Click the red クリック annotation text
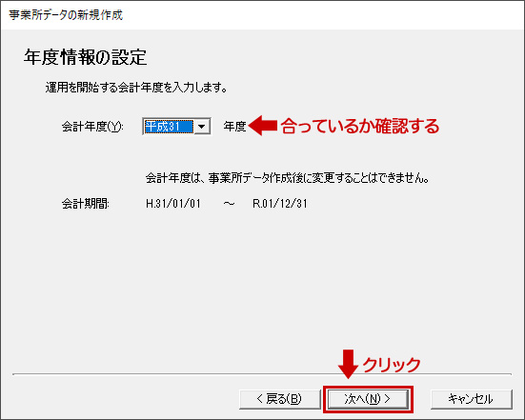 click(392, 365)
